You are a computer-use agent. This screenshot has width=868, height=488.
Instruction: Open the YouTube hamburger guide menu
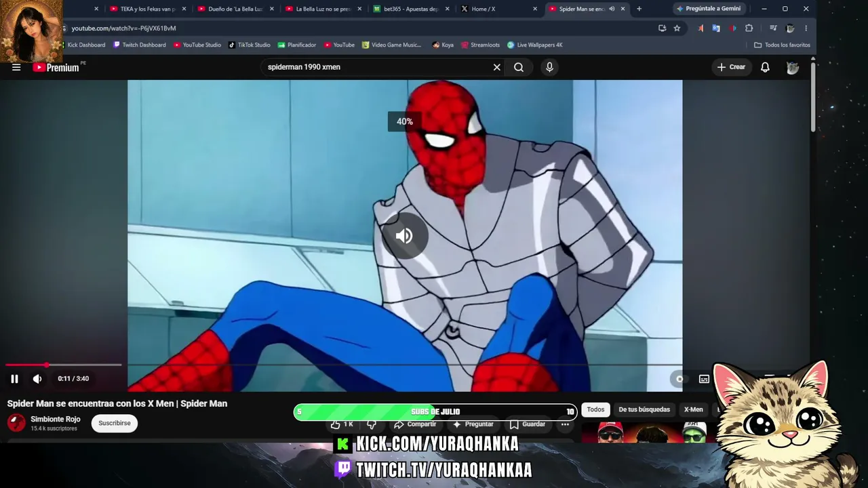coord(16,67)
